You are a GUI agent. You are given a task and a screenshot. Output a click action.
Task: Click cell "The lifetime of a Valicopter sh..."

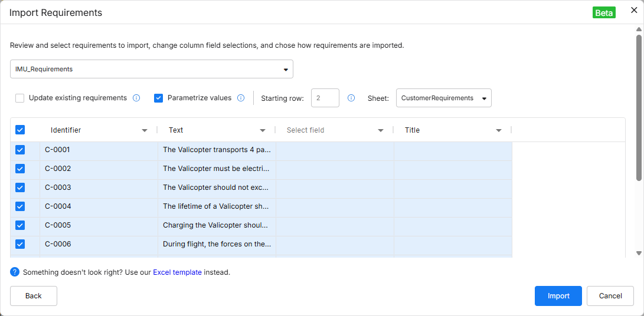[x=217, y=206]
